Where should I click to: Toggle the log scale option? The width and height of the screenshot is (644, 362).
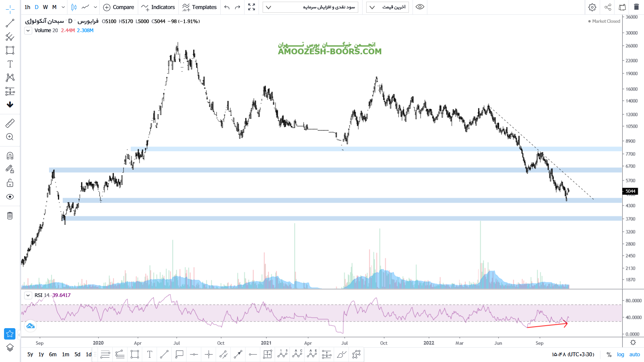[x=621, y=354]
